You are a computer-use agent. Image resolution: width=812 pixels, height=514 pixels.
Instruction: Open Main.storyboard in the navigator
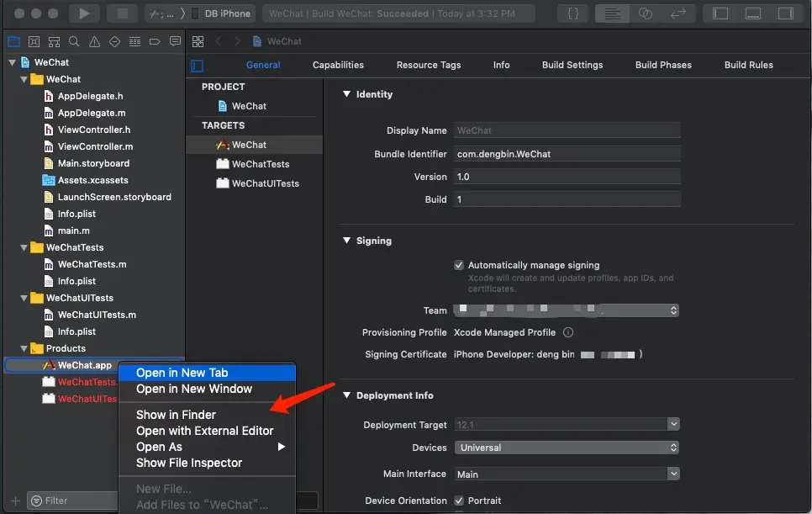tap(93, 163)
